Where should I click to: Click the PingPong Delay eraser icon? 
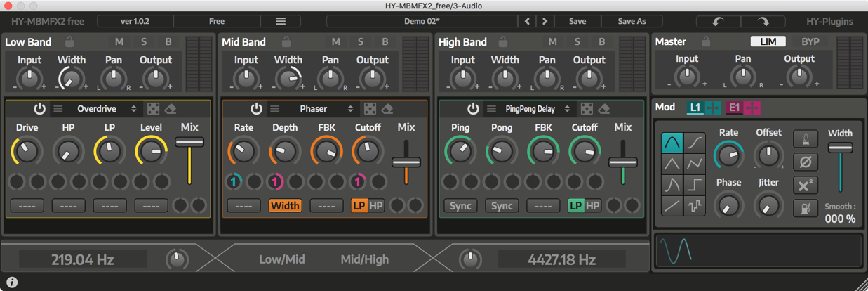point(604,109)
